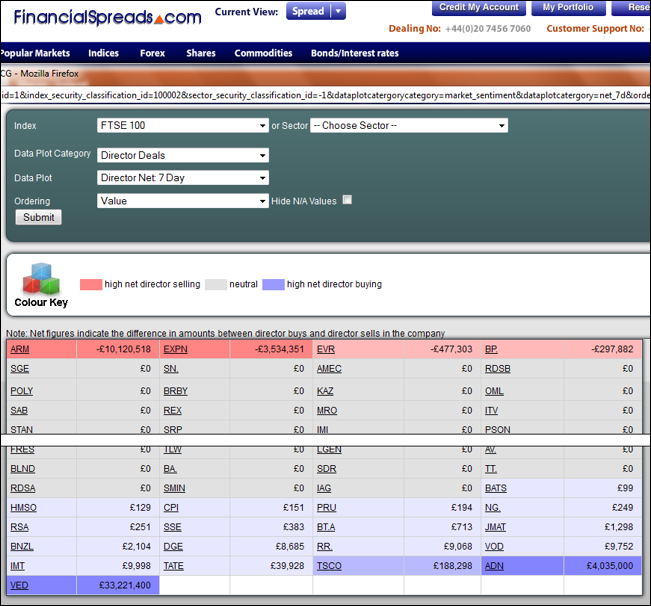Open the HMSO ticker link
This screenshot has width=651, height=606.
[23, 507]
